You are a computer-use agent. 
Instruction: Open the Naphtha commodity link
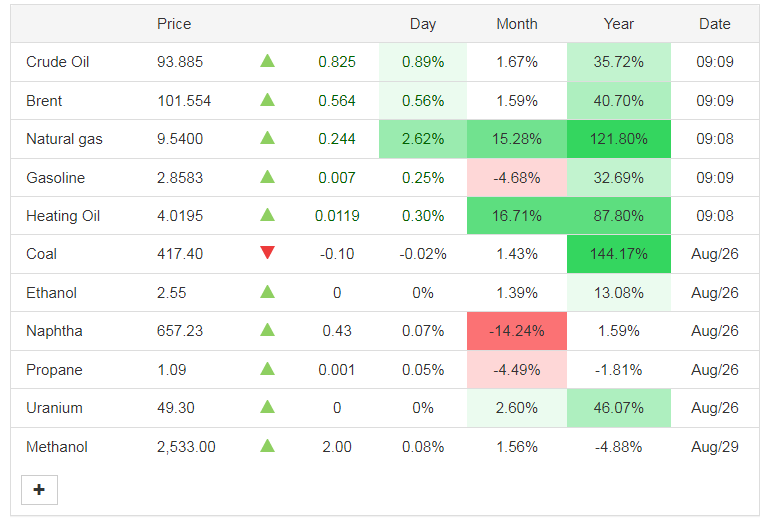point(54,331)
